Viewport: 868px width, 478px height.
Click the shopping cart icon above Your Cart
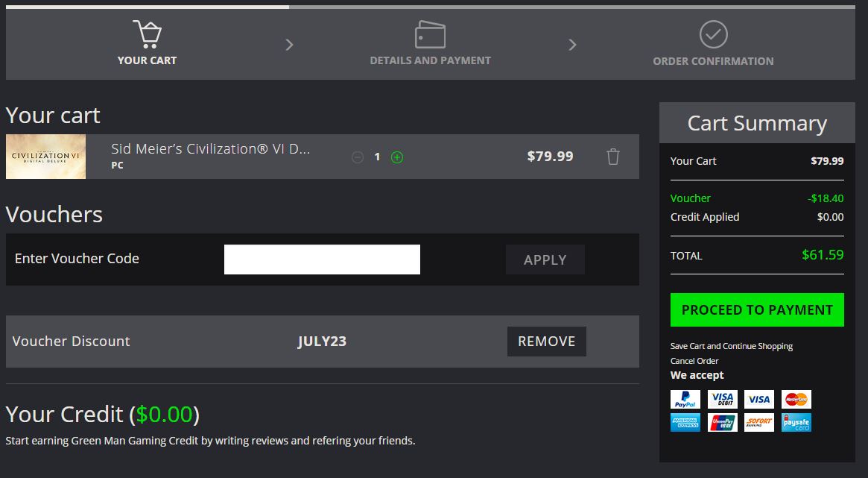click(x=148, y=34)
